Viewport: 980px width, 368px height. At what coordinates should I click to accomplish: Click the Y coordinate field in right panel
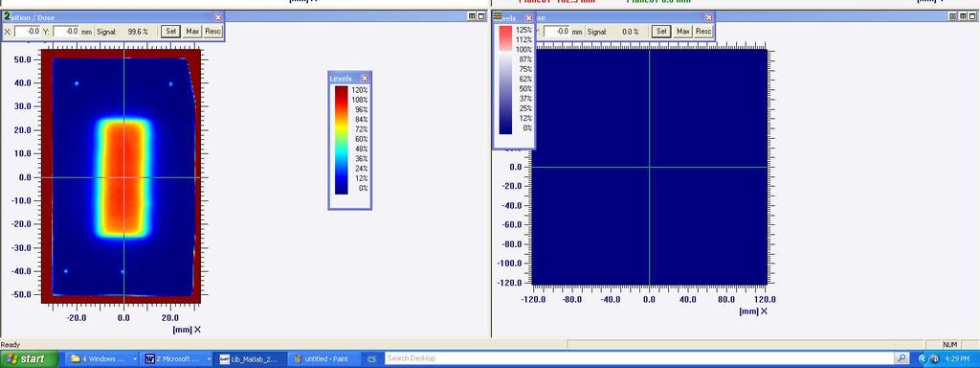click(x=557, y=32)
